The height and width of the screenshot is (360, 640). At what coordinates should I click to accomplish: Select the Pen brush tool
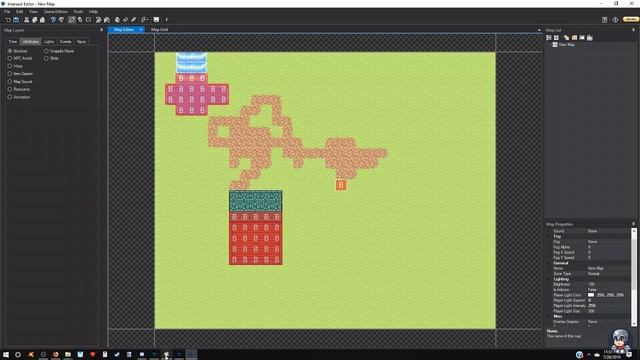[71, 20]
